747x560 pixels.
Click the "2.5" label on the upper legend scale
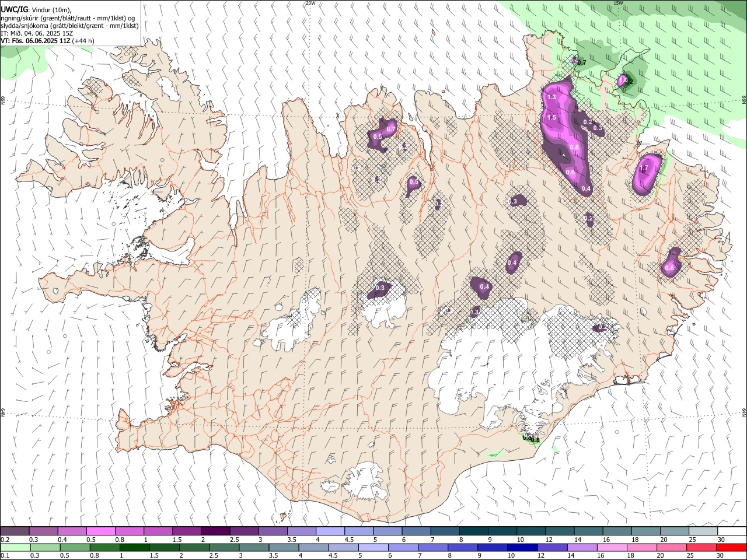(x=235, y=540)
